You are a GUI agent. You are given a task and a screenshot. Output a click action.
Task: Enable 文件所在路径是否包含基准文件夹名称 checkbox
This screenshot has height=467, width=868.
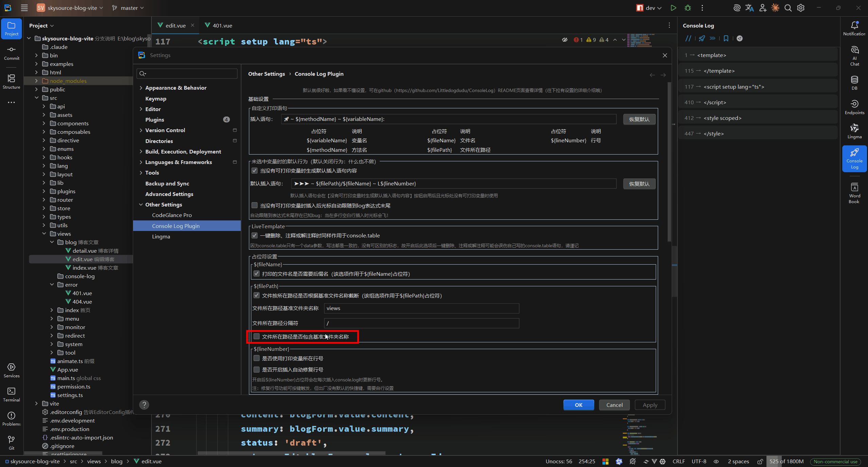(x=256, y=337)
